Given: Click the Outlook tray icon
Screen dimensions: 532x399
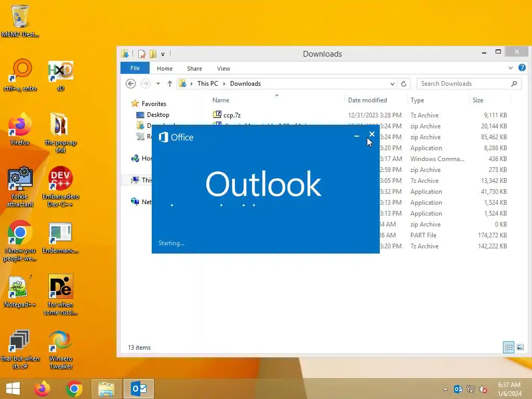Looking at the screenshot, I should coord(458,389).
